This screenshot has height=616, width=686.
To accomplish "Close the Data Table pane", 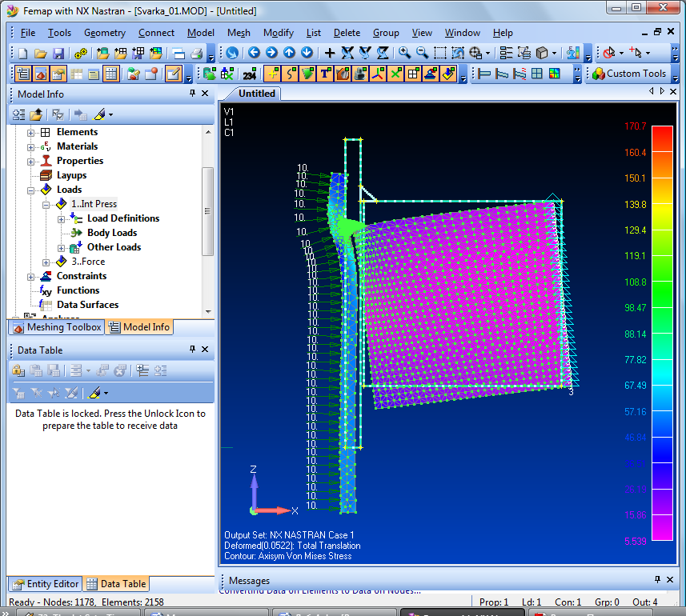I will [x=205, y=349].
